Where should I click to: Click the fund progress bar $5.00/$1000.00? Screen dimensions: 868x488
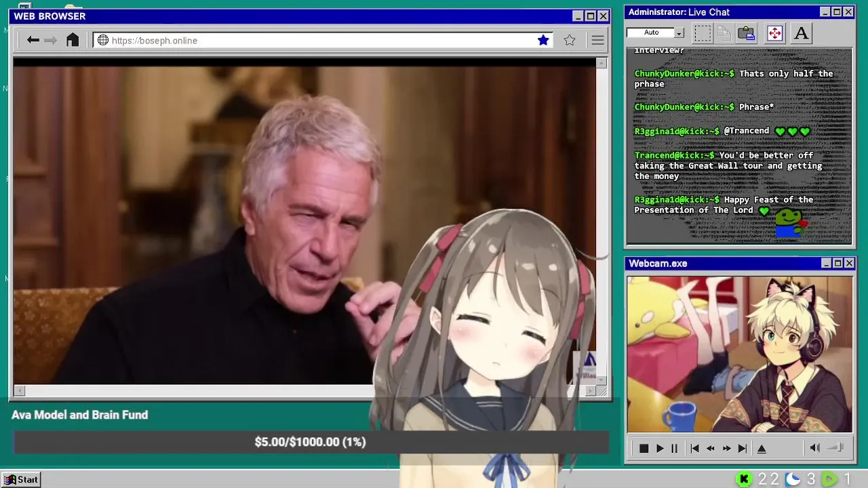point(311,442)
